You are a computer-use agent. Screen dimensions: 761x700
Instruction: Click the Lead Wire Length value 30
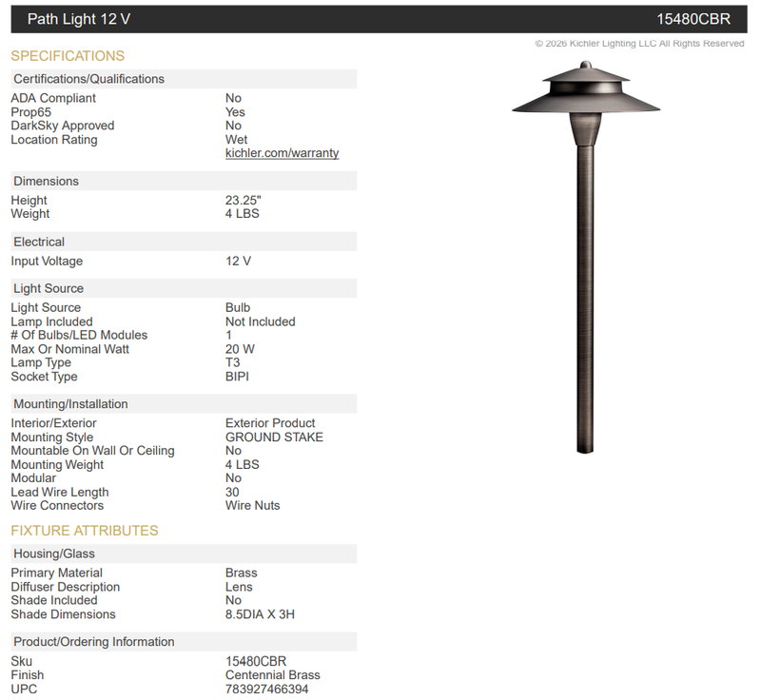[232, 492]
